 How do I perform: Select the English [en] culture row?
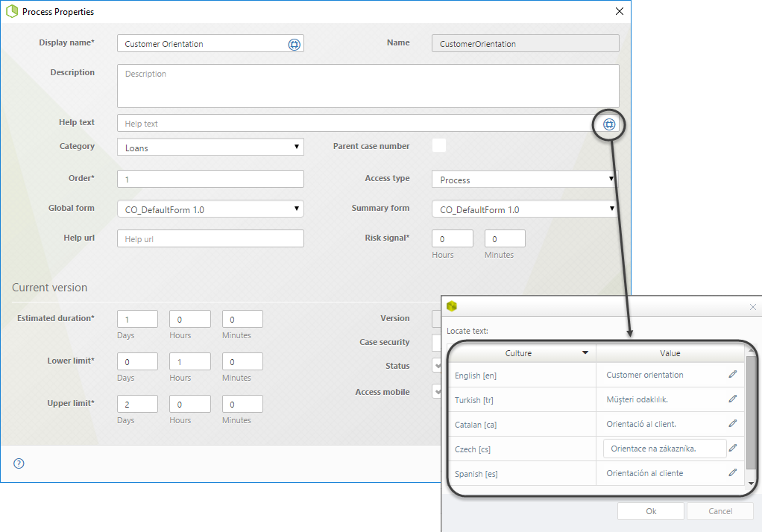596,375
